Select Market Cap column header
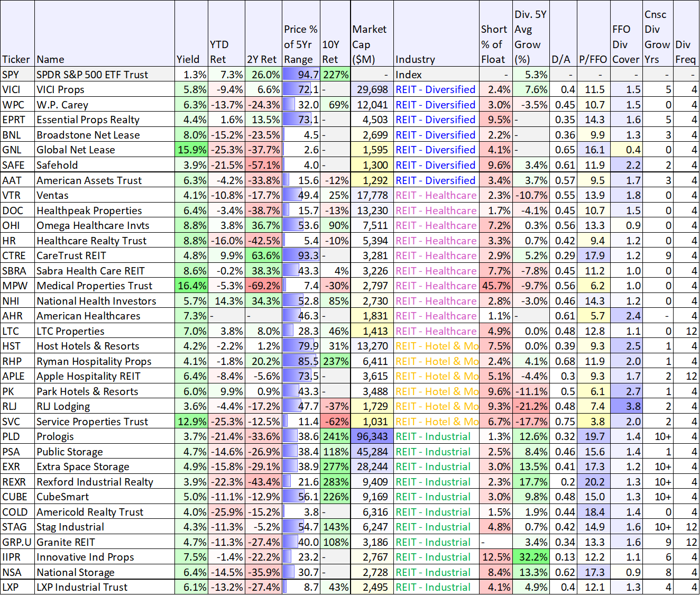The height and width of the screenshot is (595, 700). pos(372,33)
